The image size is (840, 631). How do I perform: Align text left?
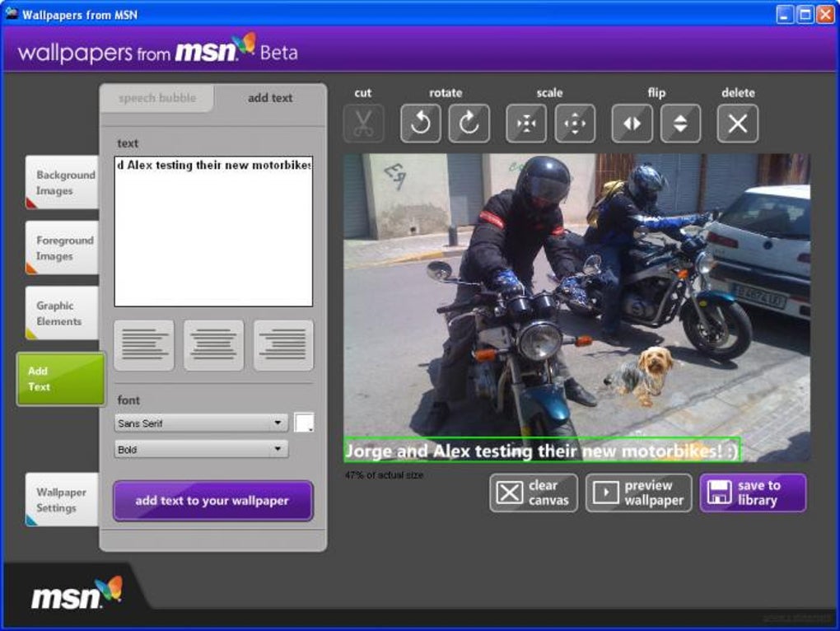[x=144, y=345]
